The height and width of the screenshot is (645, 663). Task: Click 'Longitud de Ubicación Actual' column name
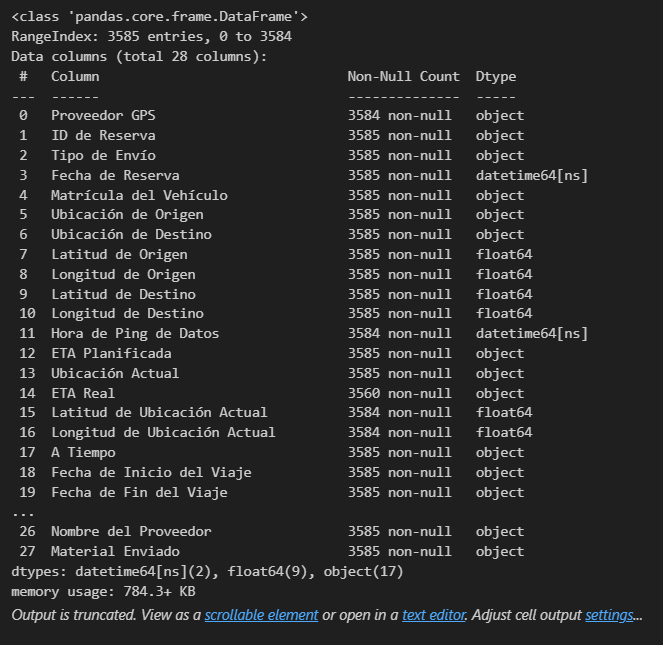coord(163,432)
